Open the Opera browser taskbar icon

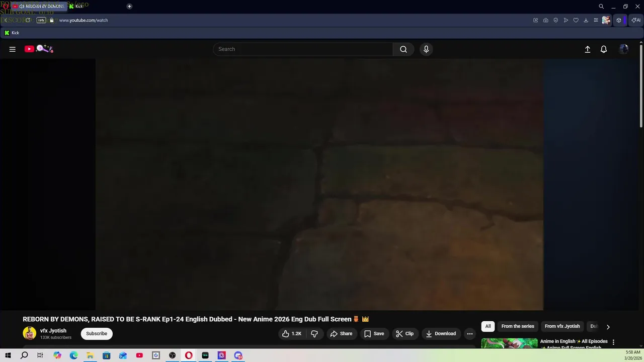pyautogui.click(x=189, y=355)
